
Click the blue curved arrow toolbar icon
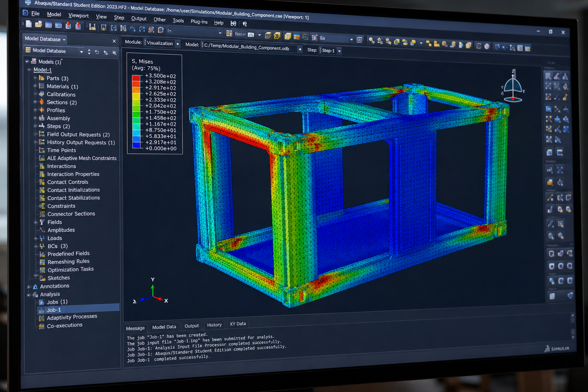click(132, 29)
